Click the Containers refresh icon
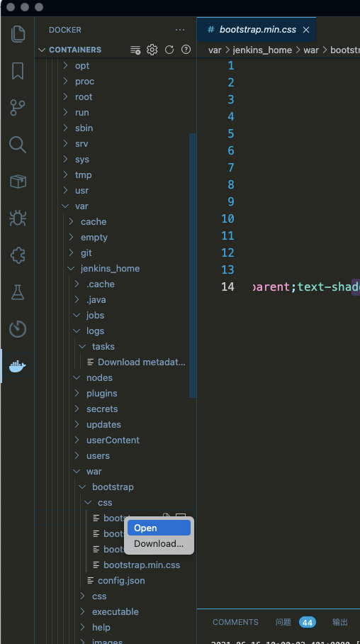The image size is (360, 644). pyautogui.click(x=169, y=50)
